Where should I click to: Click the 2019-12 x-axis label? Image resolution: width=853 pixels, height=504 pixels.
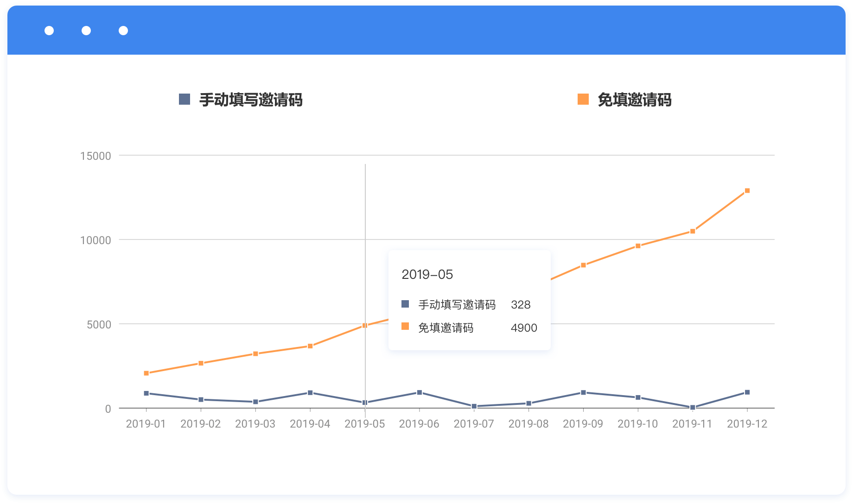pos(747,424)
